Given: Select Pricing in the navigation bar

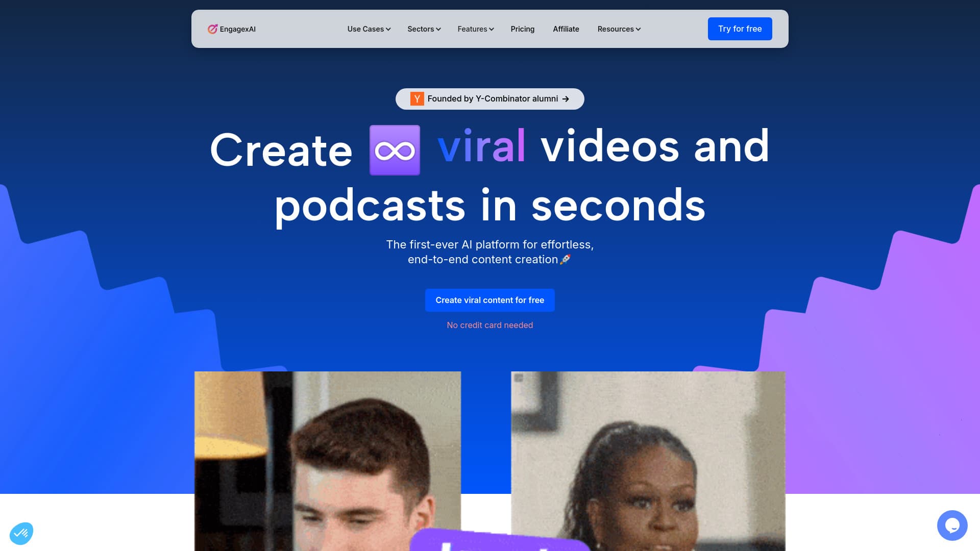Looking at the screenshot, I should coord(522,29).
